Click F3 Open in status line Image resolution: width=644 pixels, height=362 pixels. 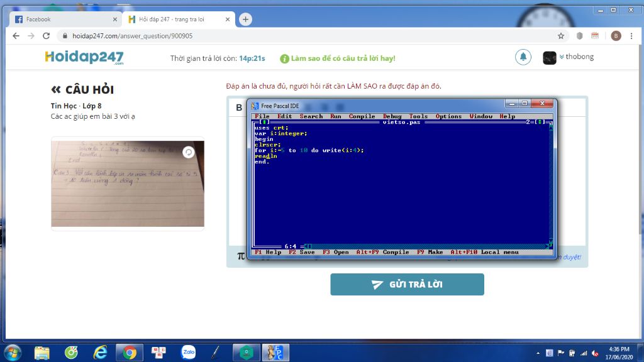(336, 252)
